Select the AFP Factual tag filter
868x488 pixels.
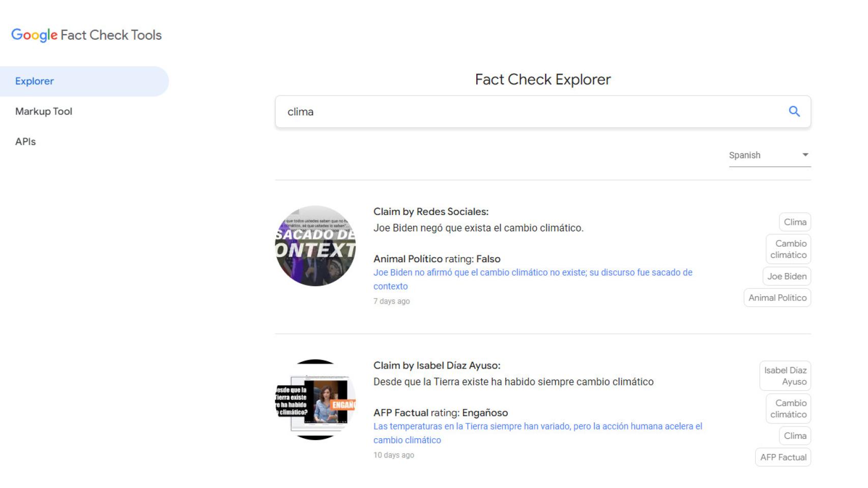pos(783,457)
